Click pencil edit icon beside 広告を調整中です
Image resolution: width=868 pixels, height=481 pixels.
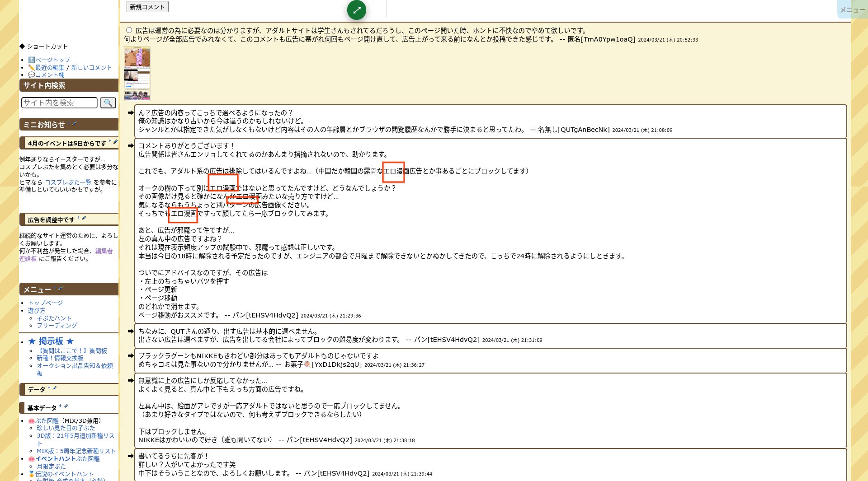(84, 218)
